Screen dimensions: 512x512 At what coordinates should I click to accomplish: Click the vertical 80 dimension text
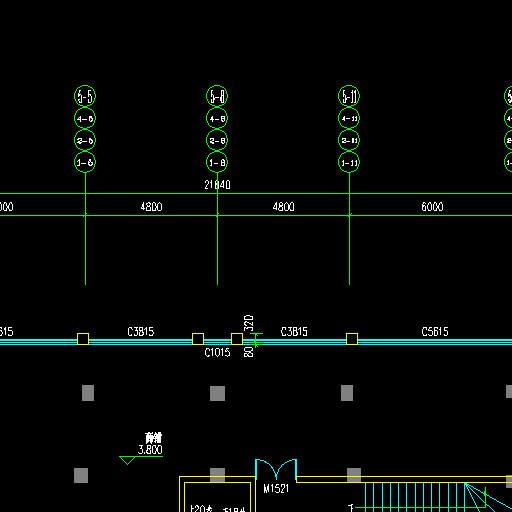[x=249, y=352]
